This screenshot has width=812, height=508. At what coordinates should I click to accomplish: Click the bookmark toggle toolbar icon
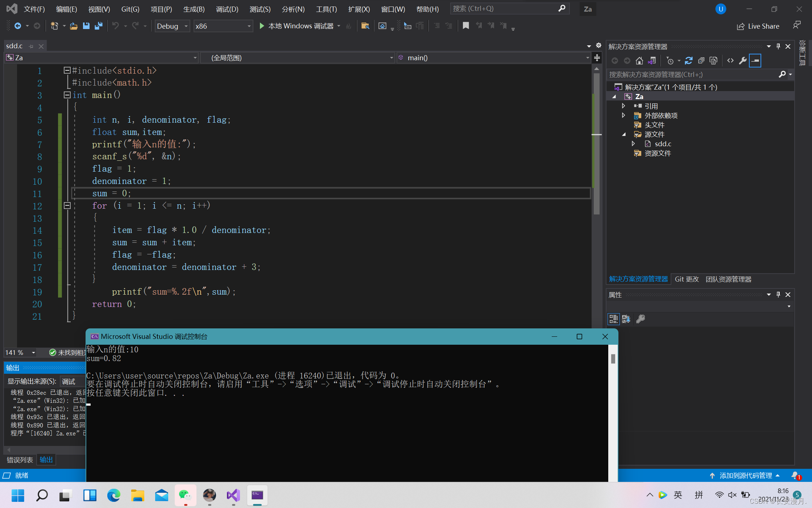pyautogui.click(x=466, y=26)
